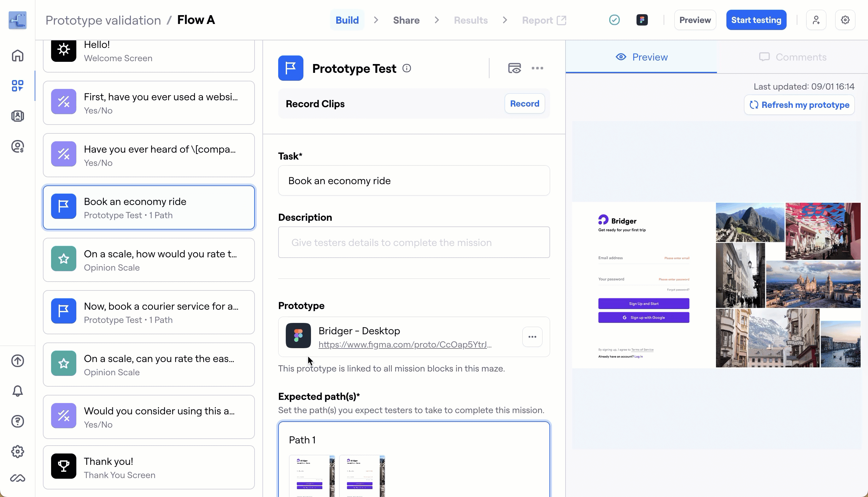The width and height of the screenshot is (868, 497).
Task: Click the home icon in sidebar
Action: [x=17, y=56]
